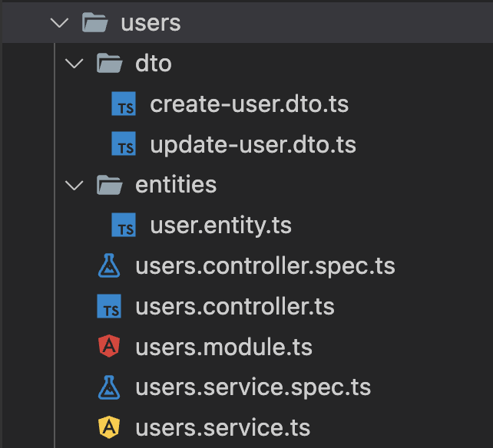Select users.module.ts in the explorer

tap(223, 347)
